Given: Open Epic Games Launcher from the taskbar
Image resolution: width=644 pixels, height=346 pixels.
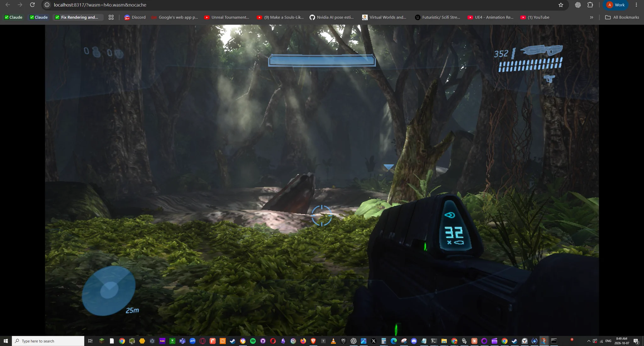Looking at the screenshot, I should click(x=343, y=341).
